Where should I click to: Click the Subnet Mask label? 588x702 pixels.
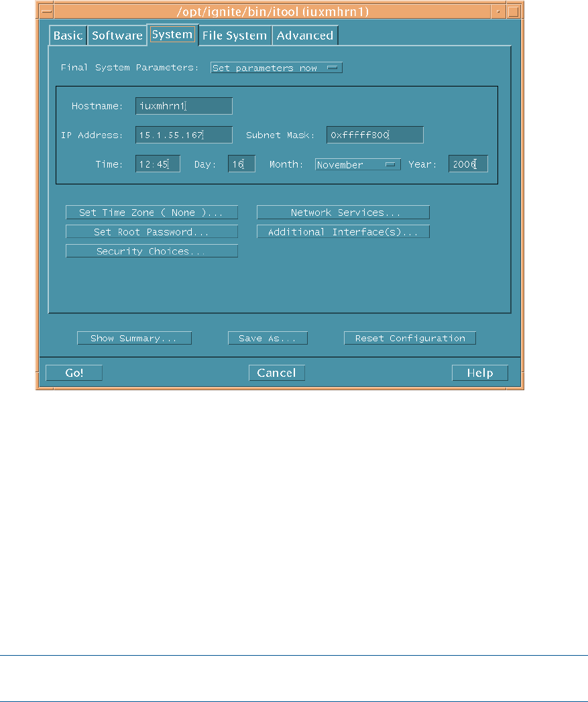pyautogui.click(x=280, y=135)
